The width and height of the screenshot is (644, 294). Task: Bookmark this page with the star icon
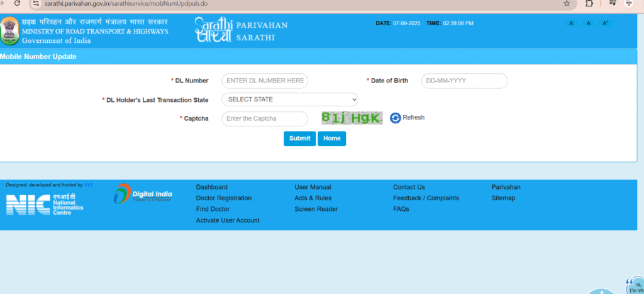tap(567, 3)
